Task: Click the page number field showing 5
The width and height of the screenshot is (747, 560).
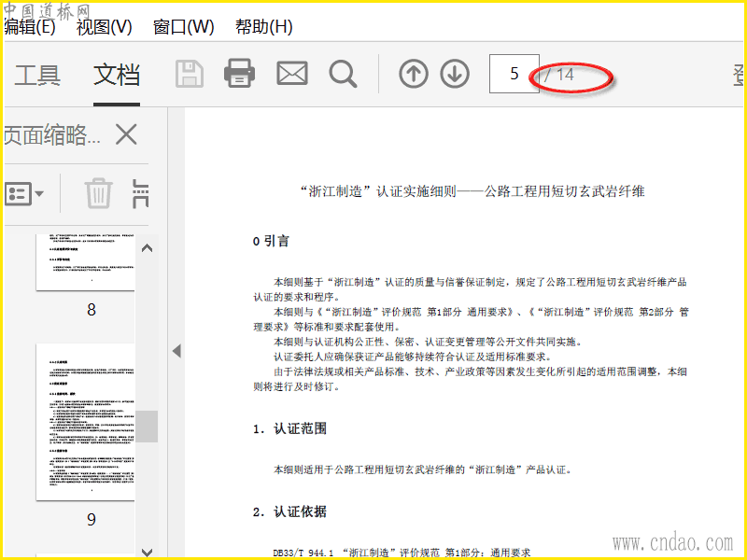Action: (514, 74)
